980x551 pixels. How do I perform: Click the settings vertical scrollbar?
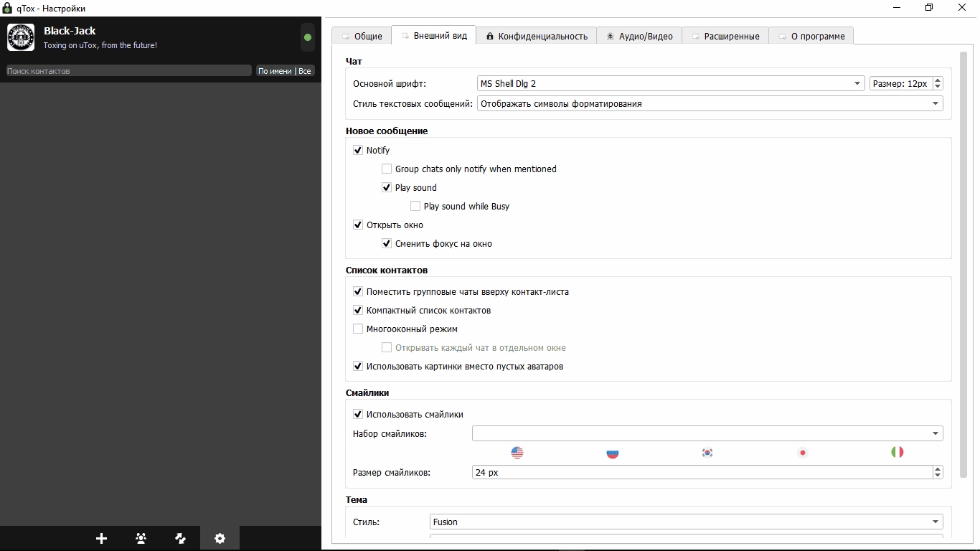click(x=963, y=265)
